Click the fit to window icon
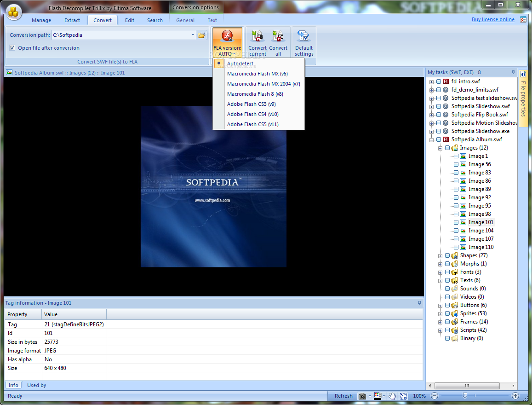The width and height of the screenshot is (532, 405). pos(403,396)
